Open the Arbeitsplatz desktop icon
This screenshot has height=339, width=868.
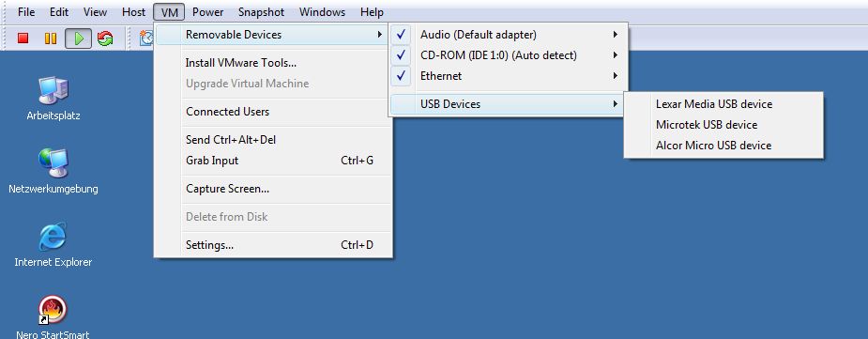click(53, 90)
